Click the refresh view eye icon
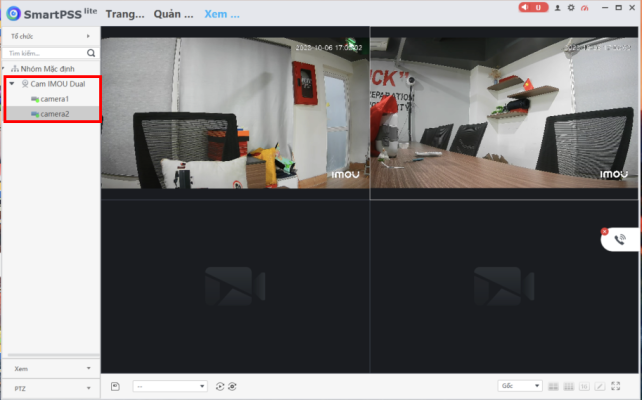 pos(233,386)
